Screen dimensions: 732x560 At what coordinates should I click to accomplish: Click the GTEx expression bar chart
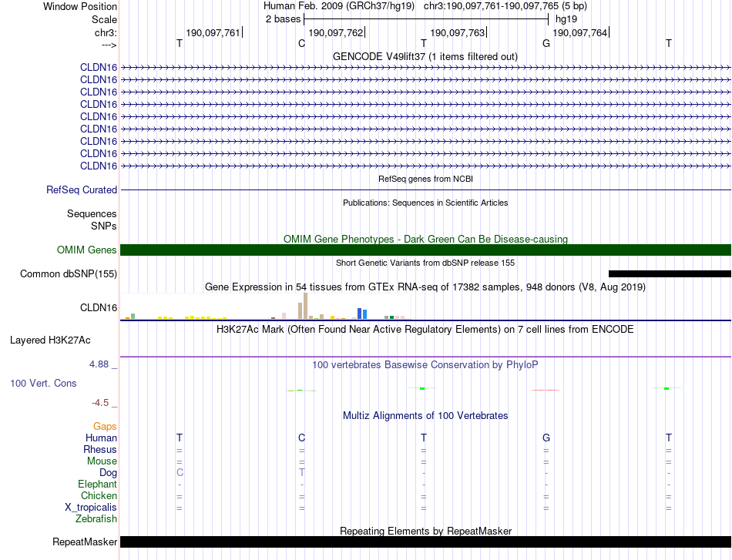point(266,306)
